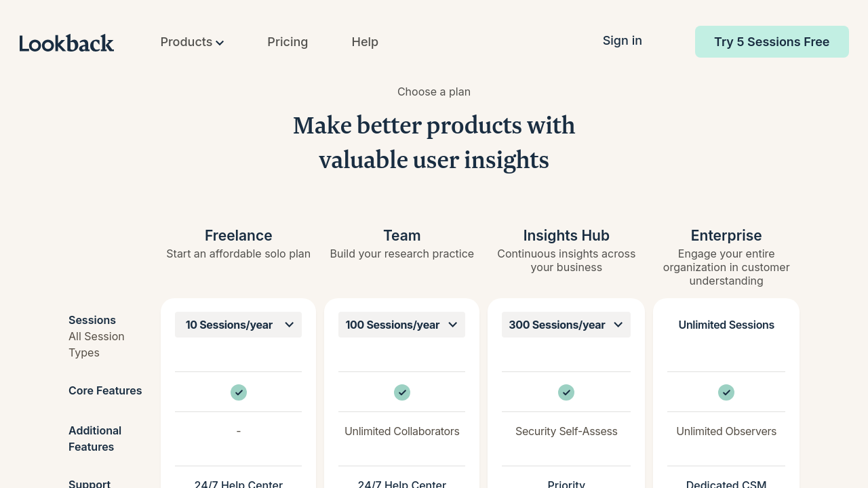Image resolution: width=868 pixels, height=488 pixels.
Task: Open the Help menu item
Action: [x=365, y=42]
